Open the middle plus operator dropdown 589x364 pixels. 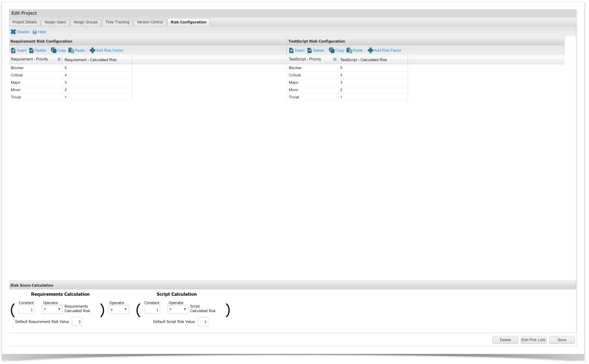[118, 310]
